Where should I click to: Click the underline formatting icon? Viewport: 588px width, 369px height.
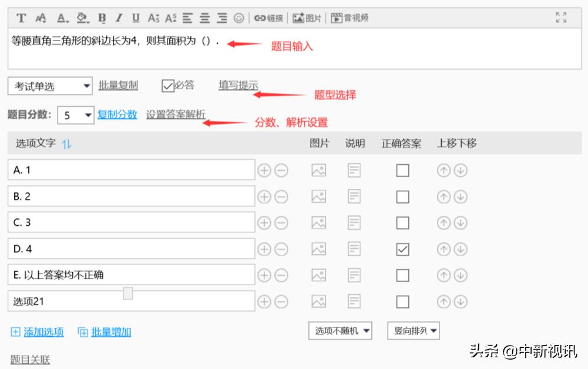136,18
